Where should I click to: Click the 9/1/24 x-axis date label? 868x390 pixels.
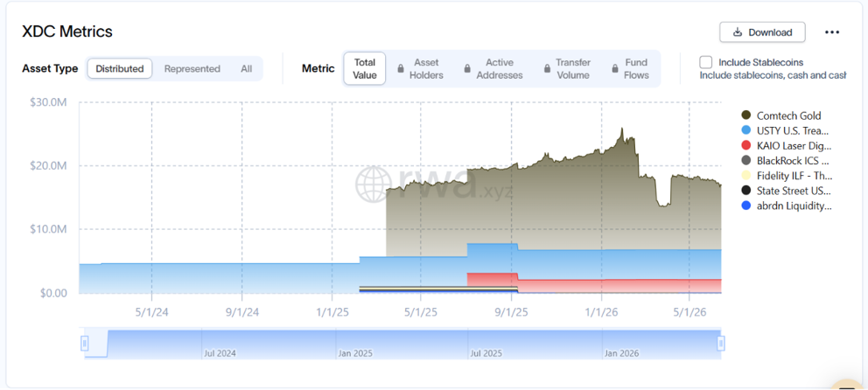click(241, 312)
